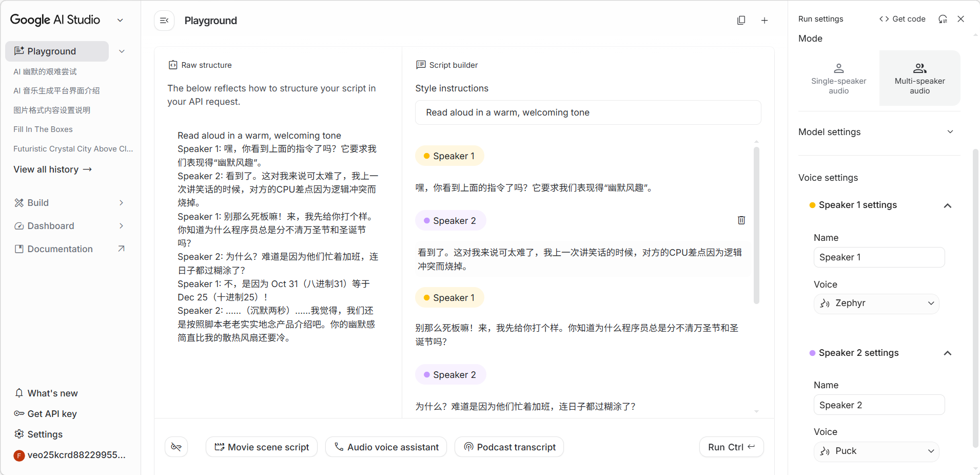Open the Documentation external link
This screenshot has width=980, height=475.
[x=70, y=249]
